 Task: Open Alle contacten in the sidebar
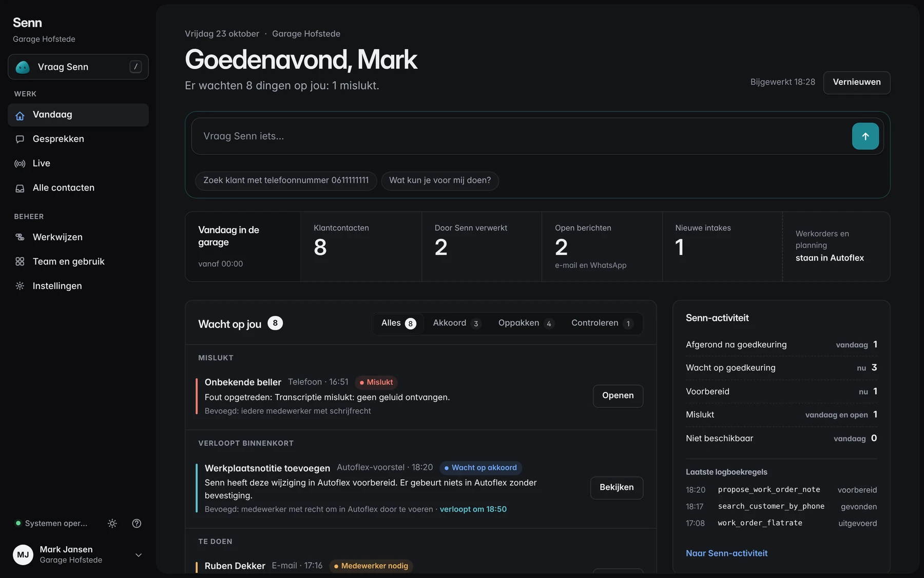[78, 188]
